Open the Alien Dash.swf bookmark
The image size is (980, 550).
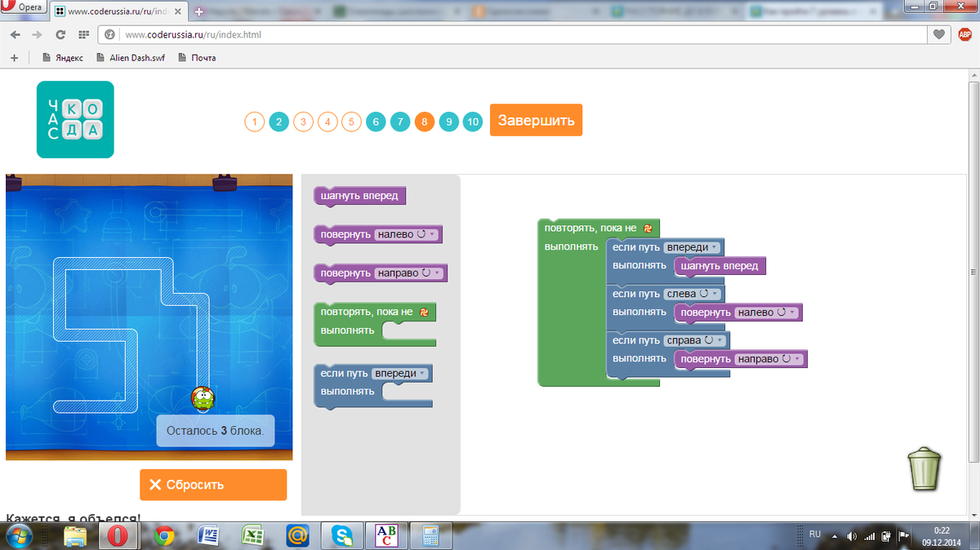click(131, 58)
